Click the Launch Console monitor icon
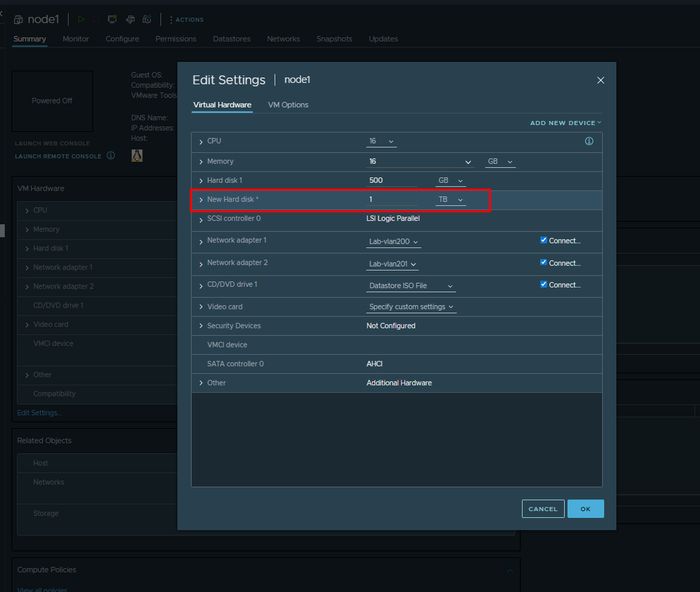Image resolution: width=700 pixels, height=592 pixels. (113, 20)
